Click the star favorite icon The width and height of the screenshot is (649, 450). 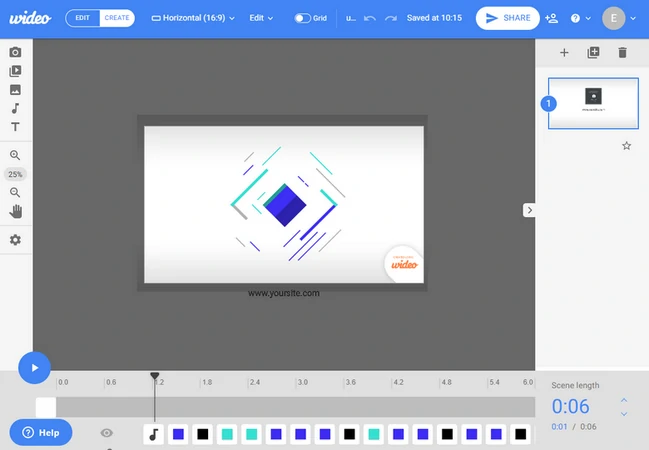click(x=627, y=146)
